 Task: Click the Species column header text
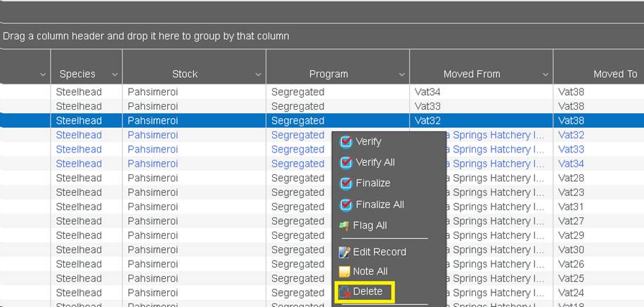pyautogui.click(x=77, y=74)
